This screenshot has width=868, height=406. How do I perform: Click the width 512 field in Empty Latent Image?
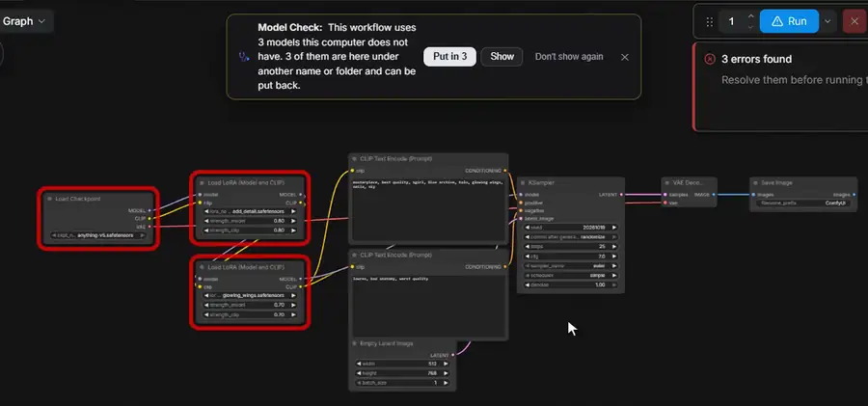[402, 364]
